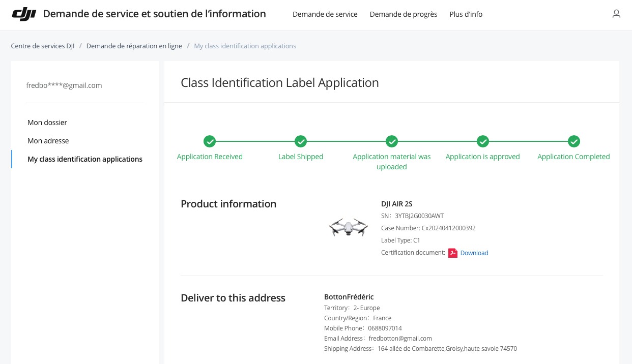Click the PDF certification document icon
The image size is (632, 364).
pos(453,253)
